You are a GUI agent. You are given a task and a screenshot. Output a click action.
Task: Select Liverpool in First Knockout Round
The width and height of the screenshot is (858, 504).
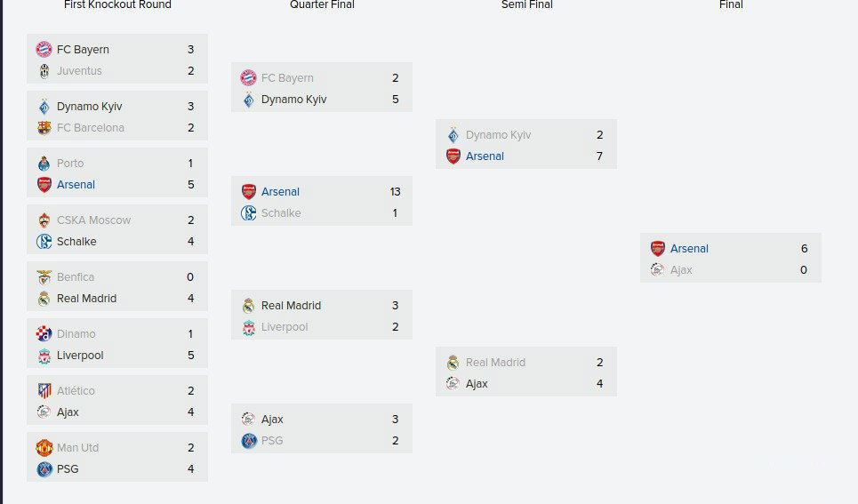[80, 356]
